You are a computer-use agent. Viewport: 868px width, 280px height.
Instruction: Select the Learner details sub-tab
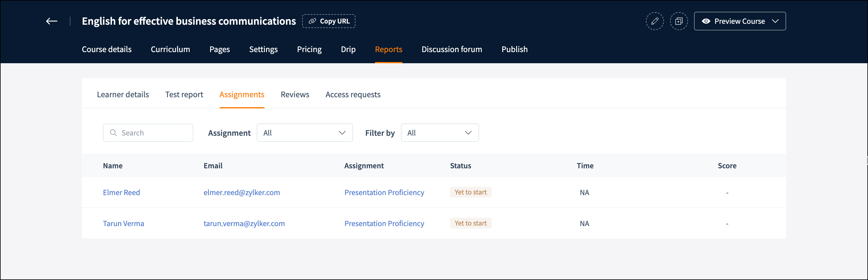pyautogui.click(x=123, y=94)
